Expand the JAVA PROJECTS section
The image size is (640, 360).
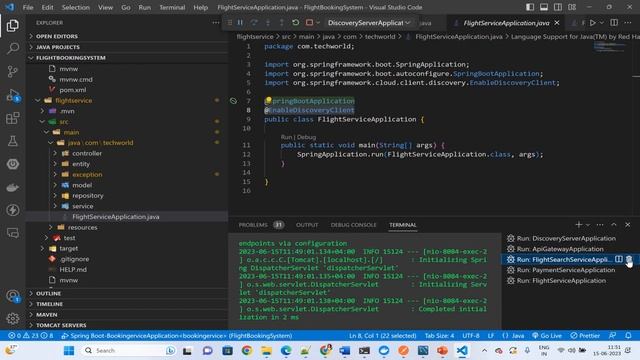click(127, 47)
